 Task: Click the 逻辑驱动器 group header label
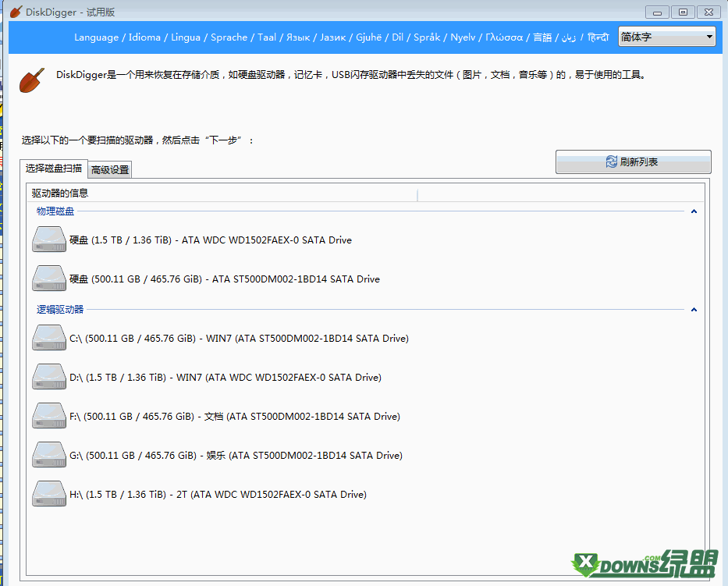[x=60, y=309]
